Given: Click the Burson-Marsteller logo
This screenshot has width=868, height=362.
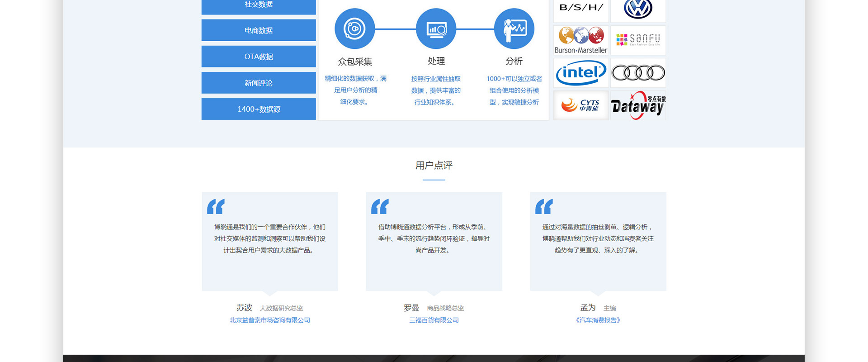Looking at the screenshot, I should 581,40.
